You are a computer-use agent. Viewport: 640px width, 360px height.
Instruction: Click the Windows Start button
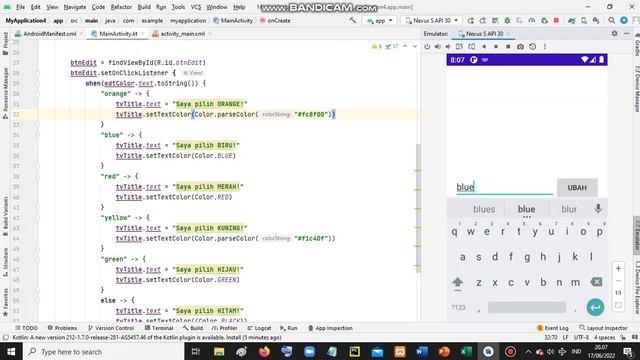(11, 351)
